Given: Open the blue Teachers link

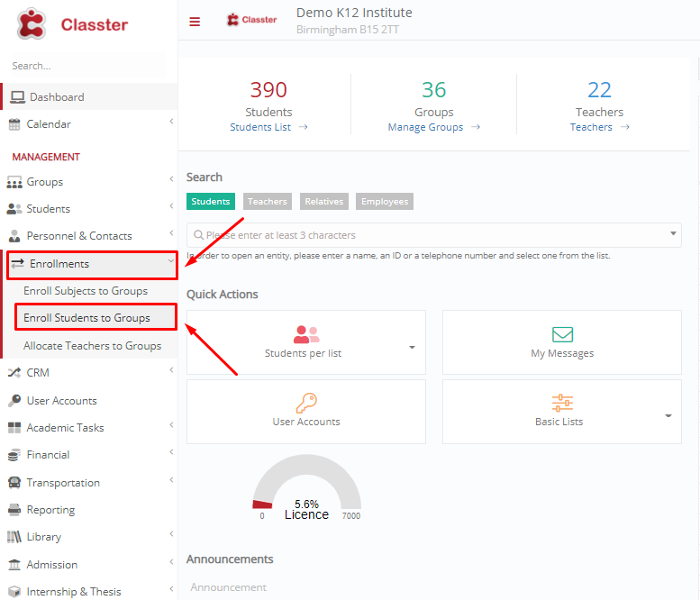Looking at the screenshot, I should click(x=591, y=127).
